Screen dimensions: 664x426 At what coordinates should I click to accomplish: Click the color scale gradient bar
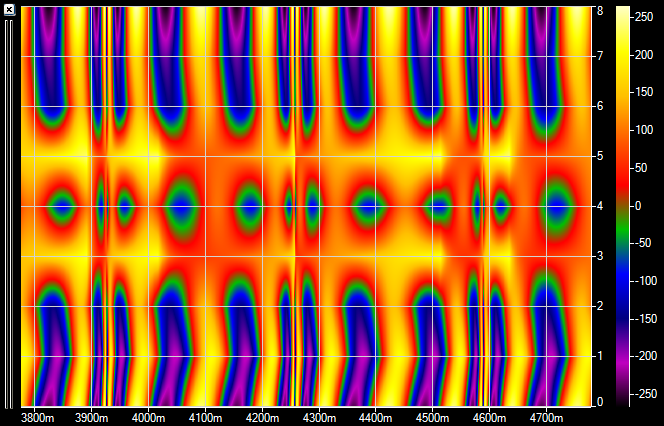[x=622, y=206]
